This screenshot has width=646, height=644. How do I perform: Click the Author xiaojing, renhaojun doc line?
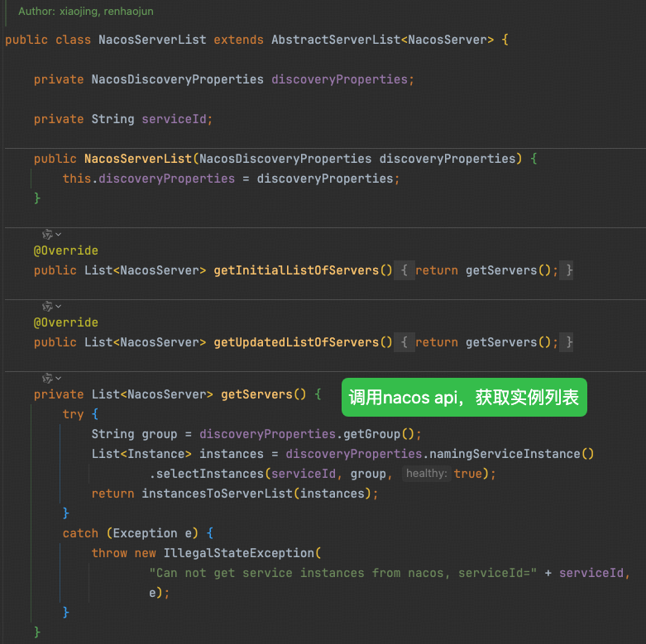coord(85,12)
